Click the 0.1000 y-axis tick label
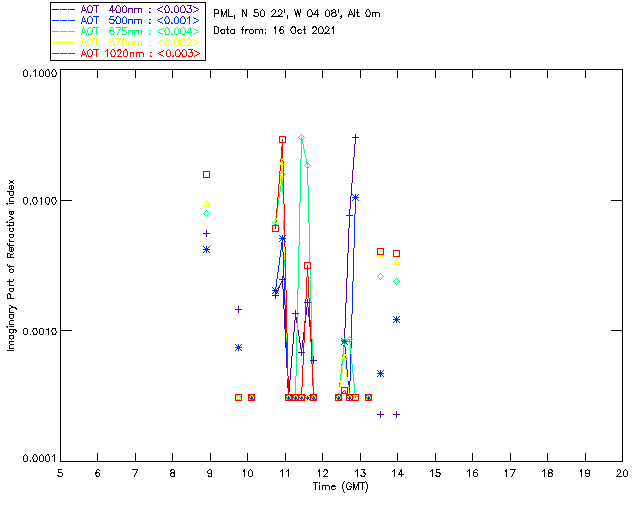The image size is (640, 512). click(x=39, y=73)
